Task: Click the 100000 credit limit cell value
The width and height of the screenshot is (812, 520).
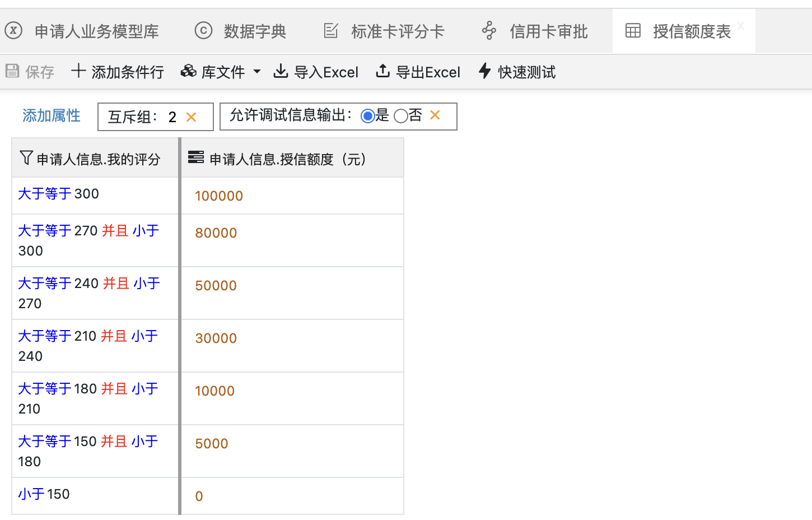Action: point(219,196)
